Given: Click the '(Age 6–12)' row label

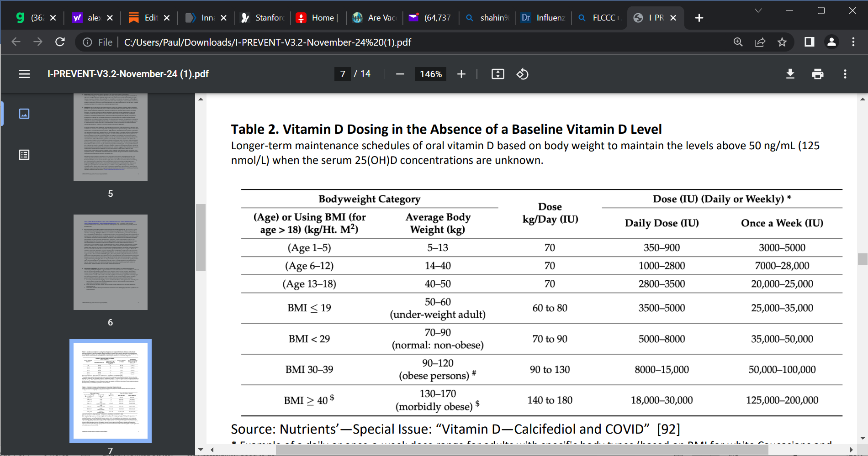Looking at the screenshot, I should coord(309,266).
